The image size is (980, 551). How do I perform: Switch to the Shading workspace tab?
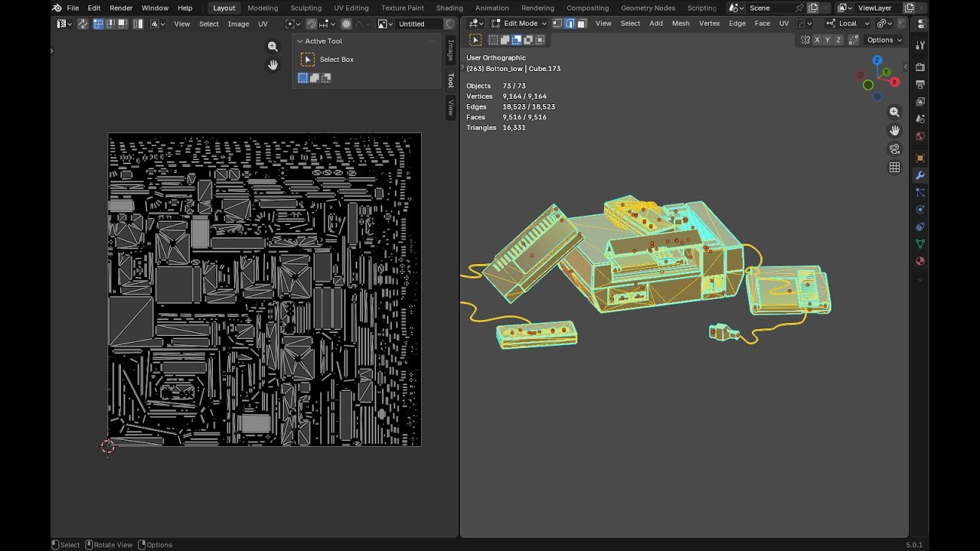[x=449, y=8]
